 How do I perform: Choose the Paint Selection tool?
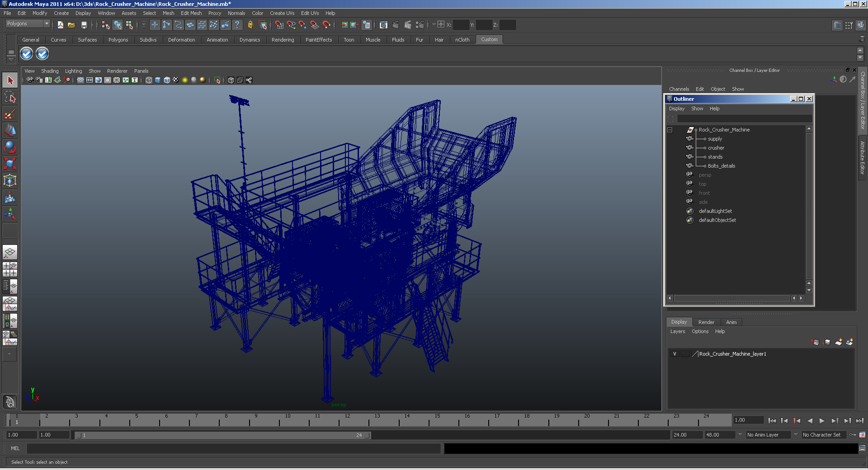tap(10, 114)
